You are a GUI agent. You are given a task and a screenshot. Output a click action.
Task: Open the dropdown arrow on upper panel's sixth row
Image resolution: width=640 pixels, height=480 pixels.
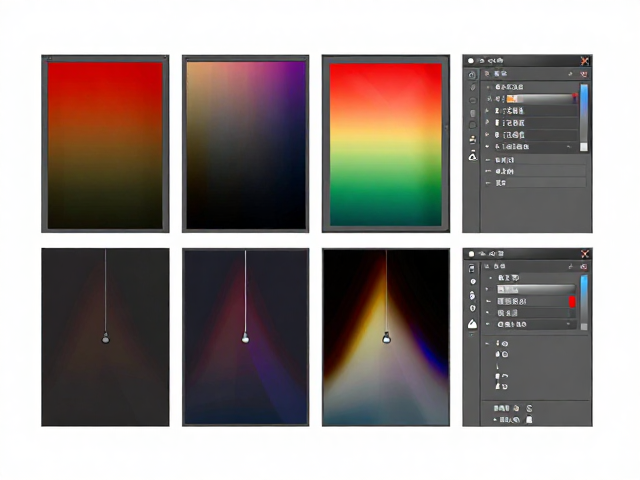pyautogui.click(x=569, y=147)
